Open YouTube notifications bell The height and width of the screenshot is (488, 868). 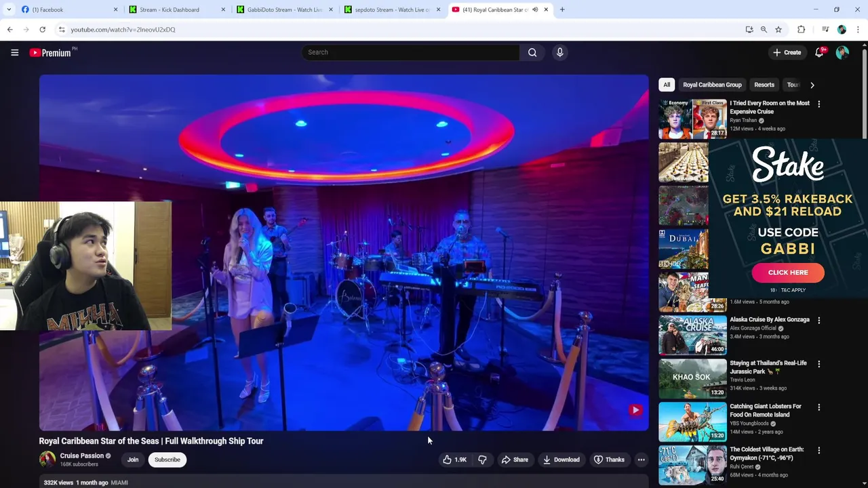click(819, 52)
